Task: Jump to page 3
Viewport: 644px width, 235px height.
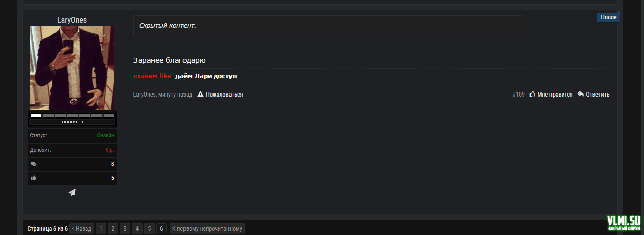Action: (125, 229)
